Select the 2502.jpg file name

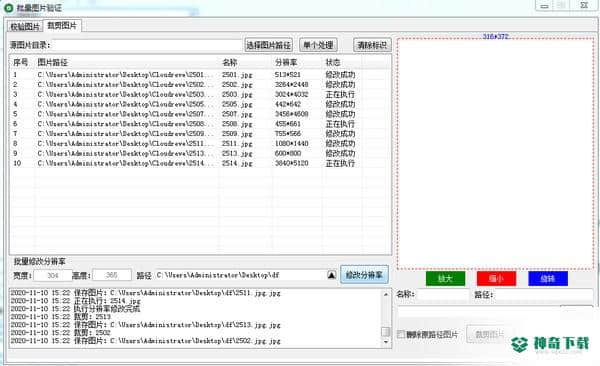(237, 85)
